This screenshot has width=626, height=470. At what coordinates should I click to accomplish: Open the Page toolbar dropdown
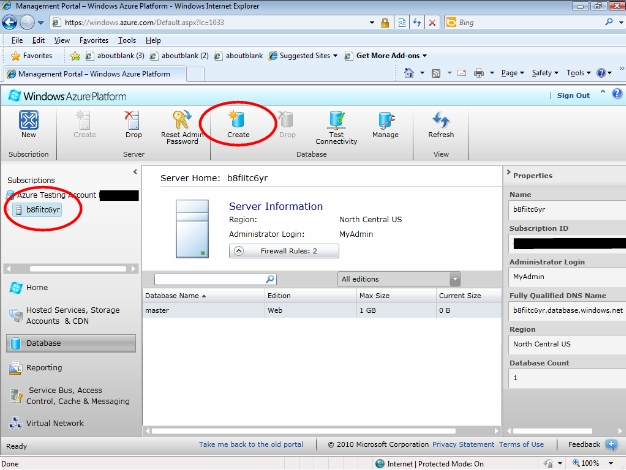click(x=513, y=73)
